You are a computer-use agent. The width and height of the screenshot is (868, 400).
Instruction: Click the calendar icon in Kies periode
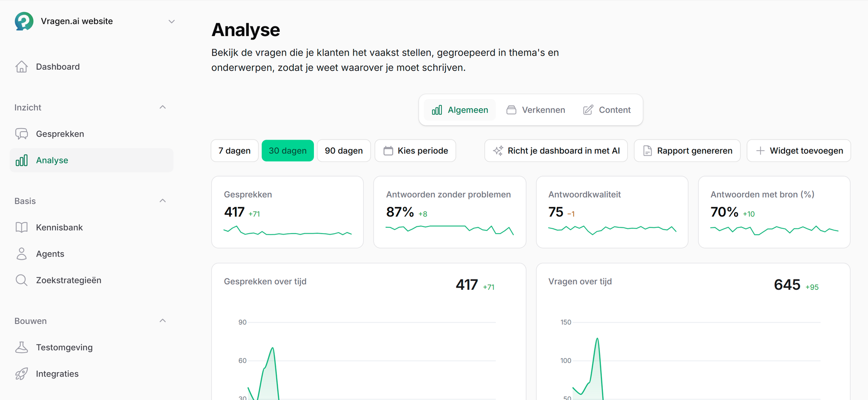(388, 151)
